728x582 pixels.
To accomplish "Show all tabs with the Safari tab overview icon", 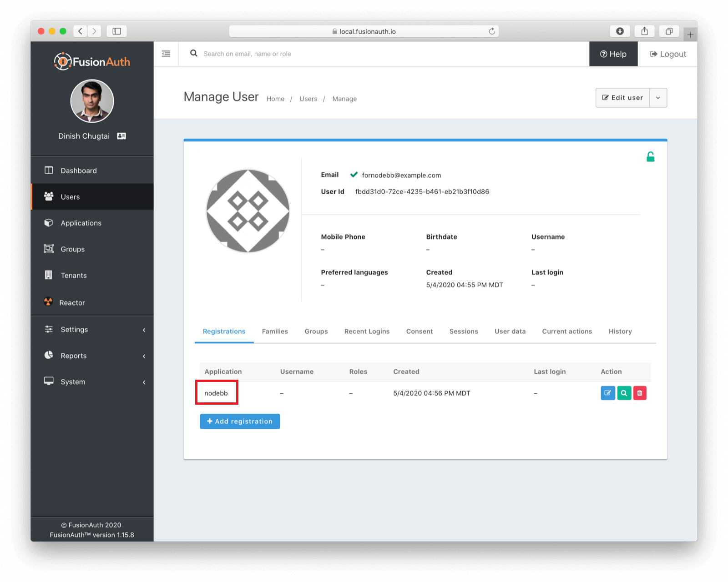I will 669,31.
